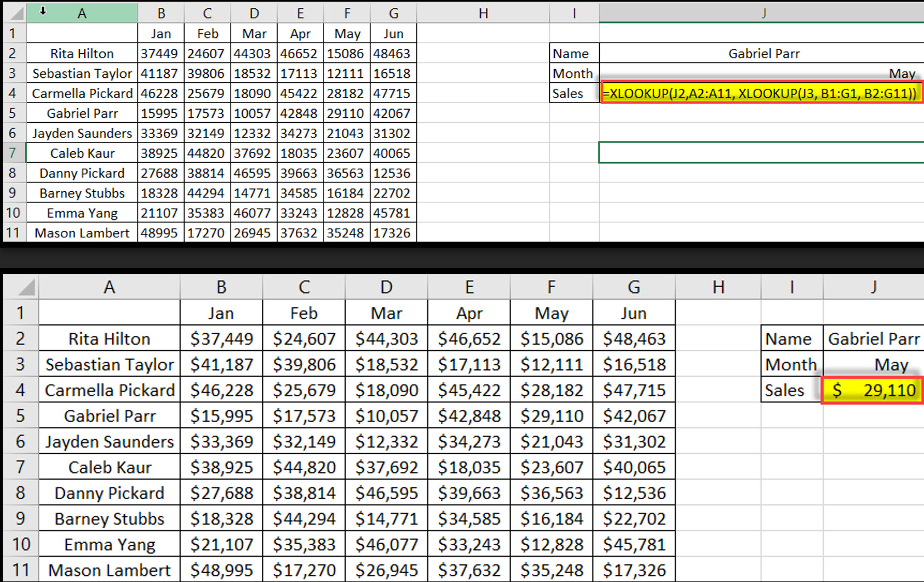Select Caleb Kaur's Feb value 44820
The image size is (924, 582).
pyautogui.click(x=207, y=153)
